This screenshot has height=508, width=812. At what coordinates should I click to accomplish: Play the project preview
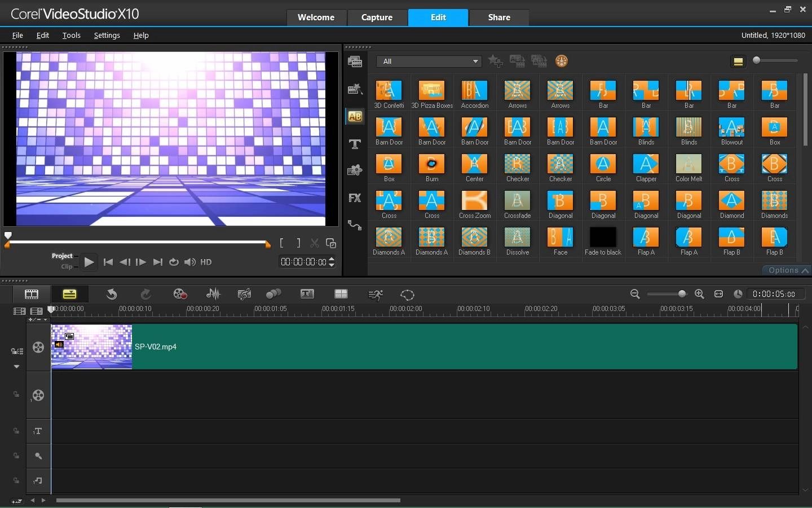(89, 262)
